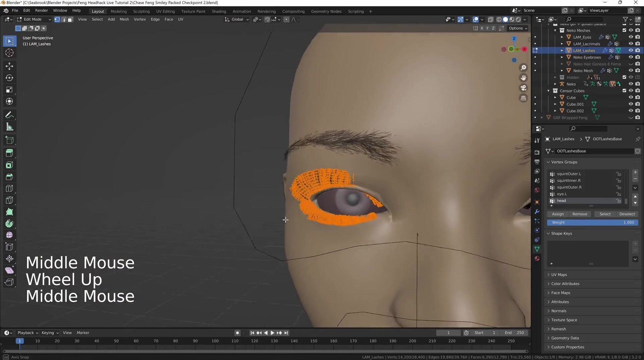
Task: Expand the UV Maps panel
Action: pyautogui.click(x=559, y=275)
